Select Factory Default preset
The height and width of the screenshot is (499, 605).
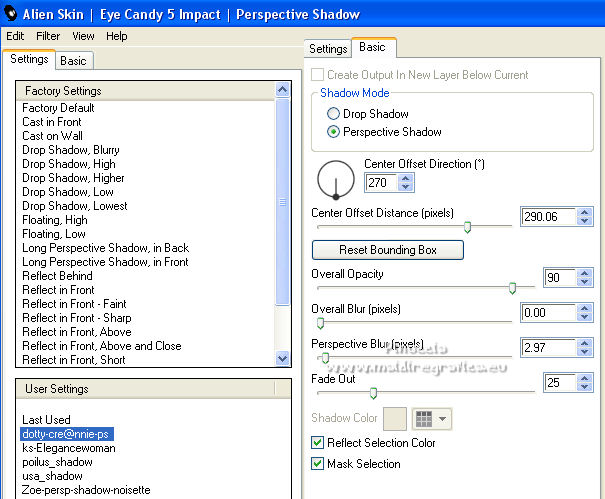[x=58, y=108]
